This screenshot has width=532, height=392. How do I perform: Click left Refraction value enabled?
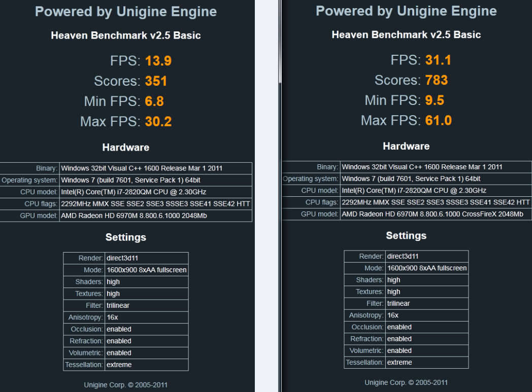(x=147, y=341)
